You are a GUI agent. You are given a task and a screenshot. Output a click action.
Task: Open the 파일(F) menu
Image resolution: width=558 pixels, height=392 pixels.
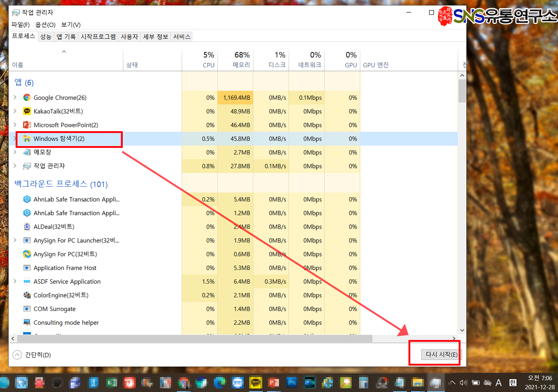click(20, 25)
